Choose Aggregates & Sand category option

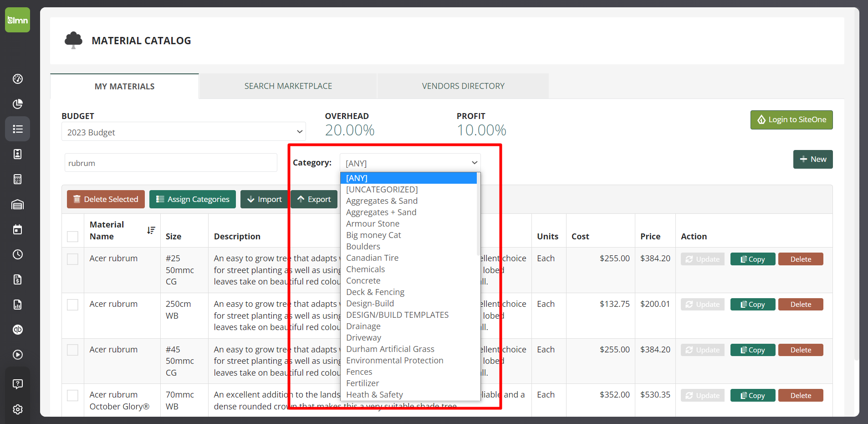coord(408,201)
